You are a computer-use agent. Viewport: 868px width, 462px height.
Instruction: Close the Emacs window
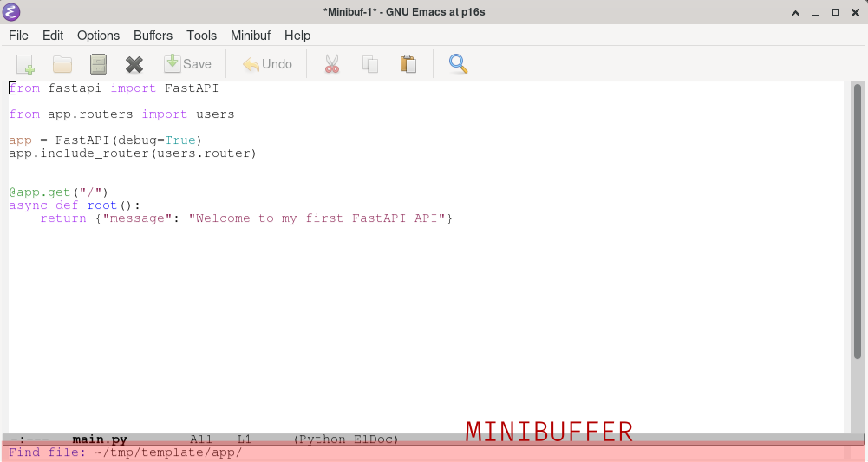point(855,12)
